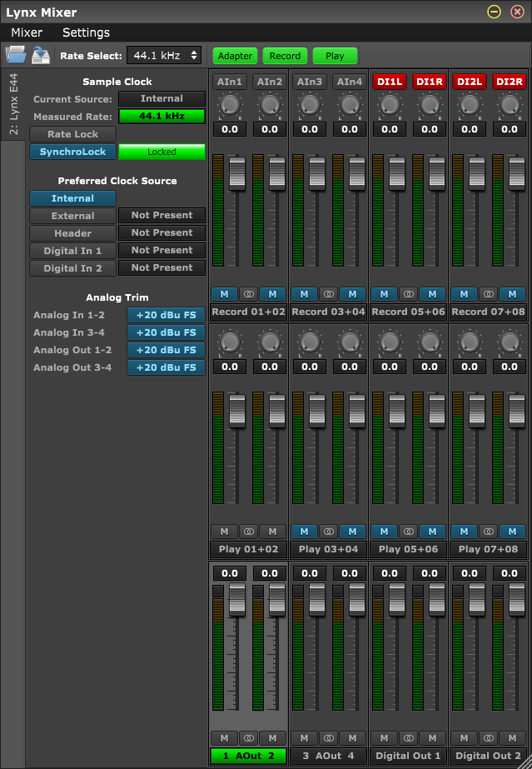Click the AIn1 level value field
532x769 pixels.
pos(230,129)
